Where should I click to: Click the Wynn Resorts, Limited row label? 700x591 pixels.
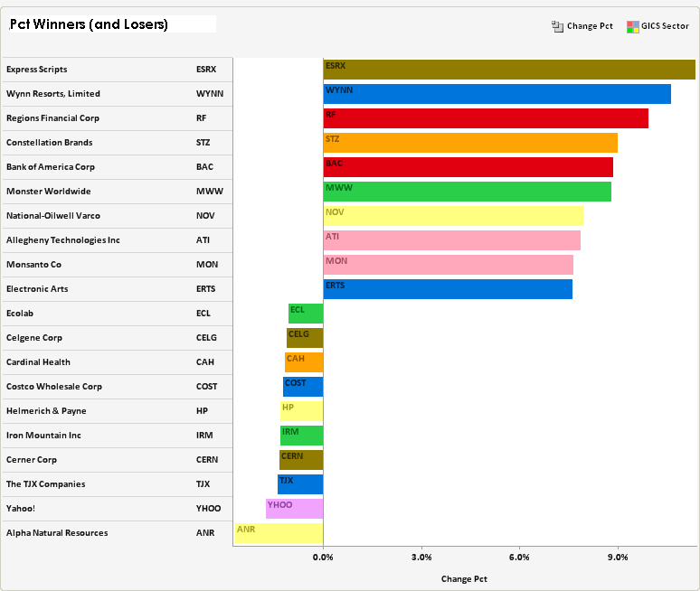53,94
